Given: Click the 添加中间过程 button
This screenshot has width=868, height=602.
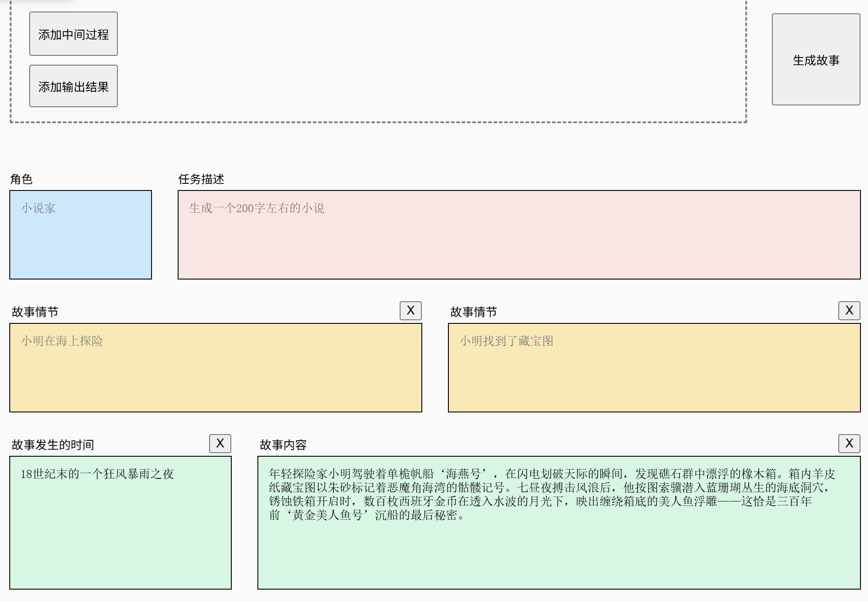Looking at the screenshot, I should (x=73, y=34).
